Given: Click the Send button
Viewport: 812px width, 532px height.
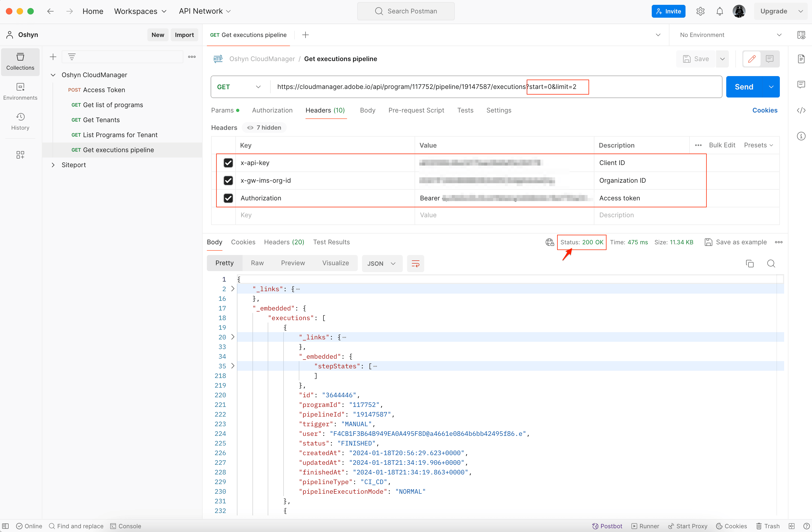Looking at the screenshot, I should (744, 87).
